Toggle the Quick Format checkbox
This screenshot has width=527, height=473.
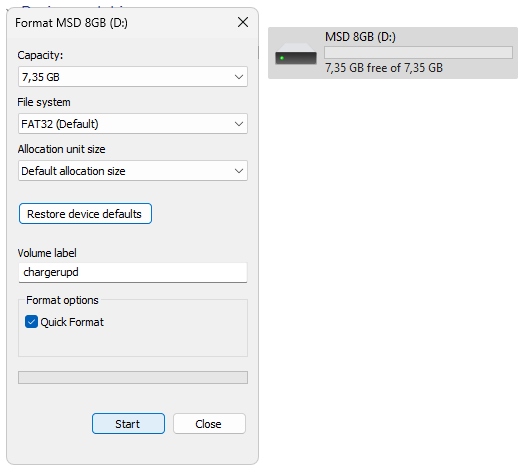point(31,322)
